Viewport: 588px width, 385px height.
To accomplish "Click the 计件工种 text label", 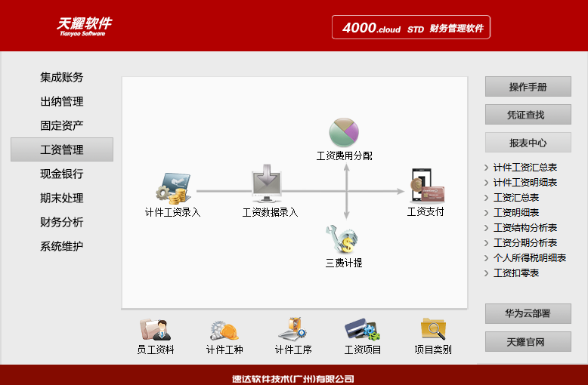I will [x=224, y=350].
